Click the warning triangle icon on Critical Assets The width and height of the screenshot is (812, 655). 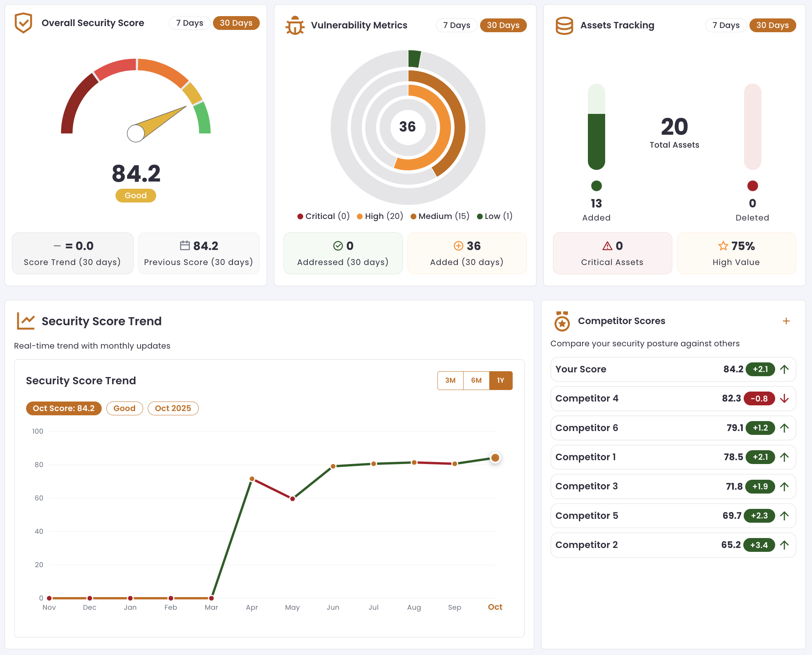pos(607,246)
